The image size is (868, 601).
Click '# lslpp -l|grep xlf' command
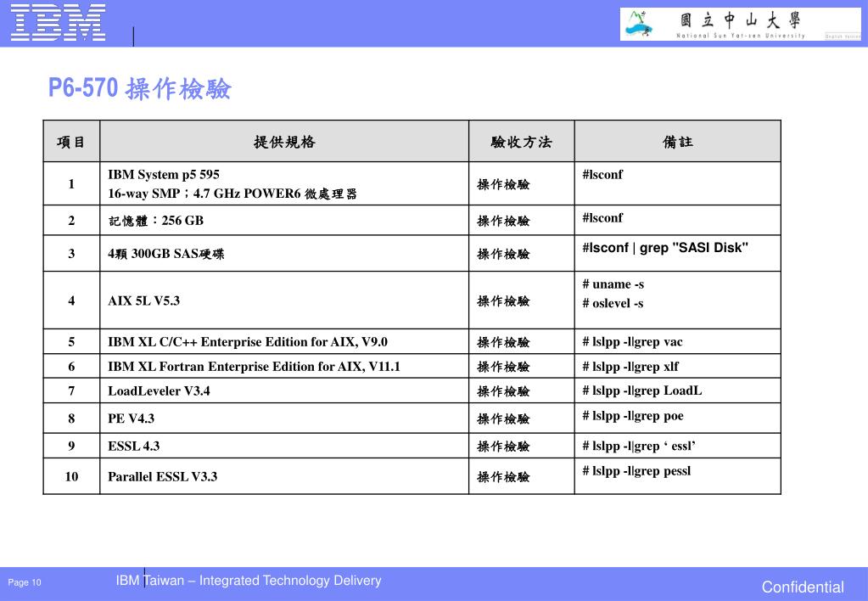630,366
